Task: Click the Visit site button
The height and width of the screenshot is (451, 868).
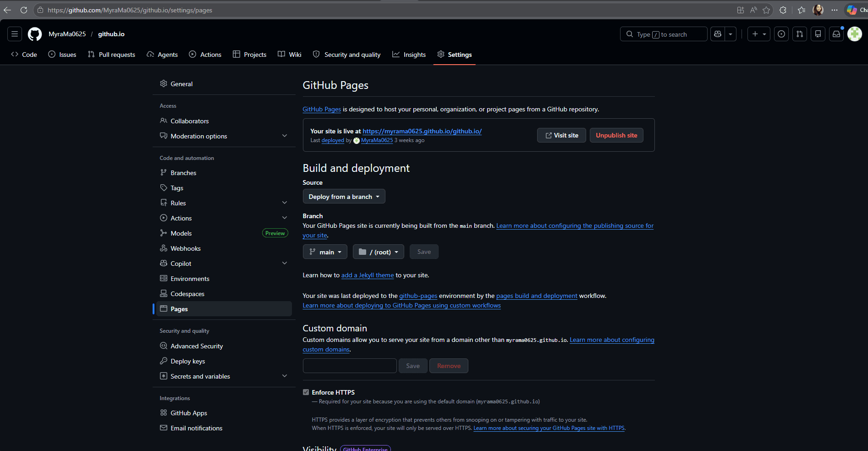Action: coord(561,135)
